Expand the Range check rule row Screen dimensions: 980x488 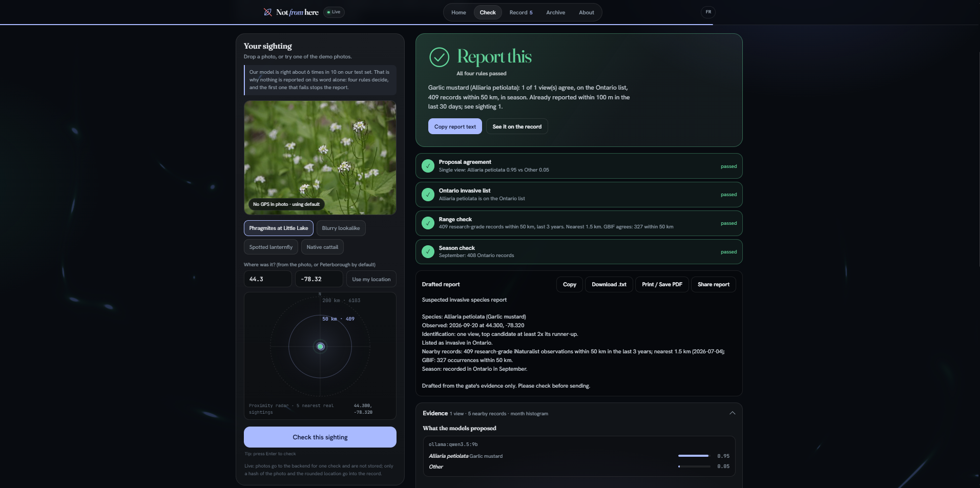(x=579, y=223)
